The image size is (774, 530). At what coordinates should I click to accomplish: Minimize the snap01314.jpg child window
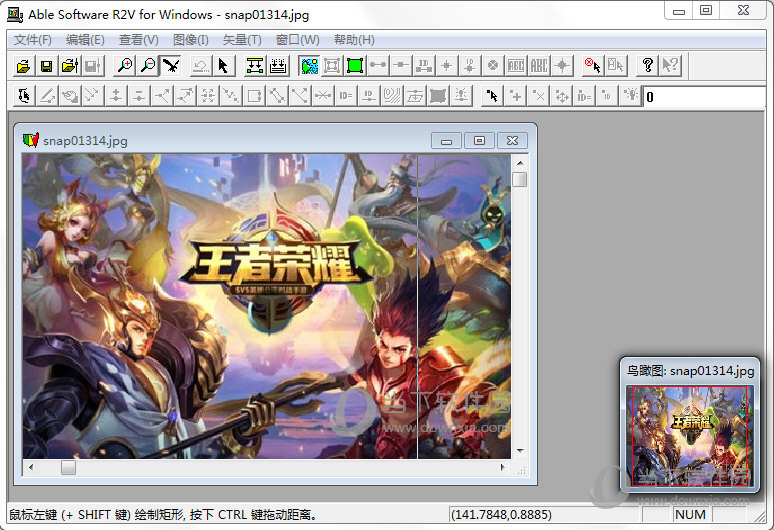(x=446, y=141)
